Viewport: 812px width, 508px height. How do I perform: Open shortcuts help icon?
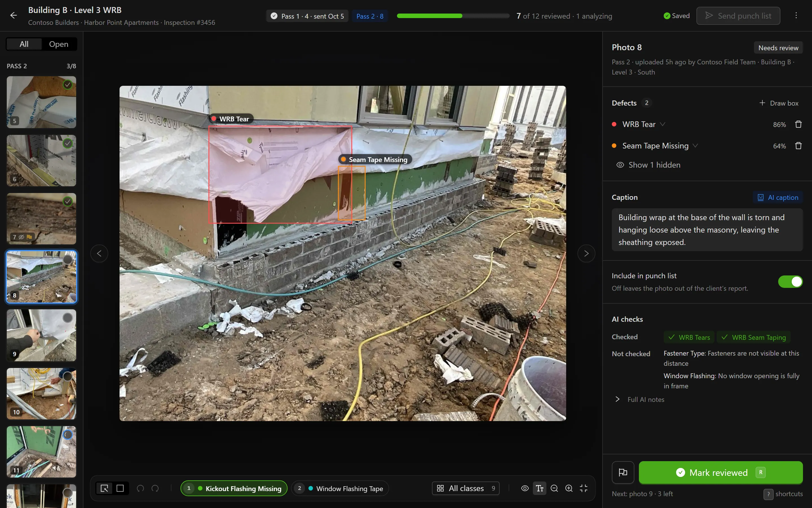768,494
